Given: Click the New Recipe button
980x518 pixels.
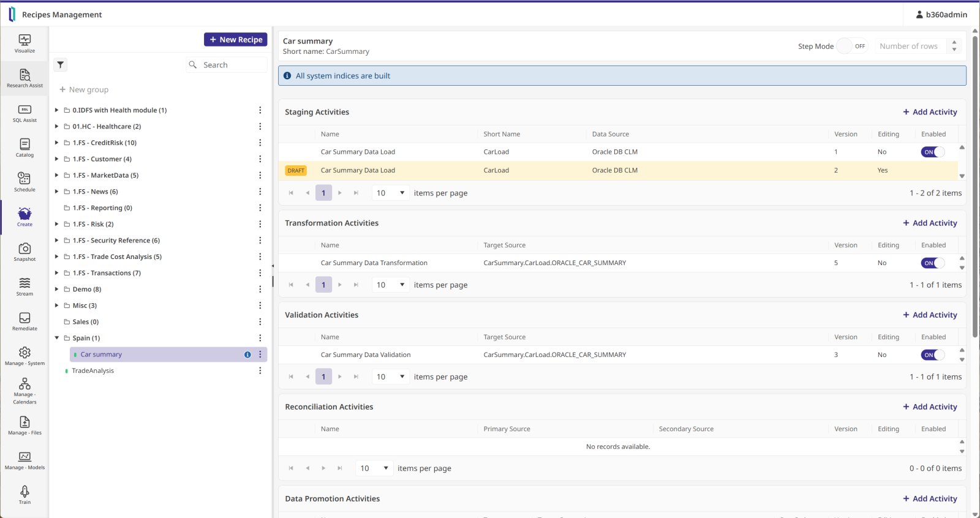Looking at the screenshot, I should [236, 40].
